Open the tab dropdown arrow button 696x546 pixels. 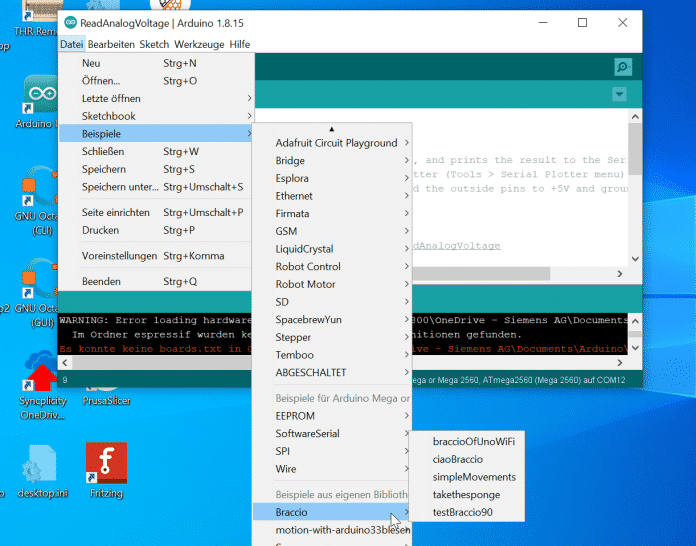pos(619,94)
